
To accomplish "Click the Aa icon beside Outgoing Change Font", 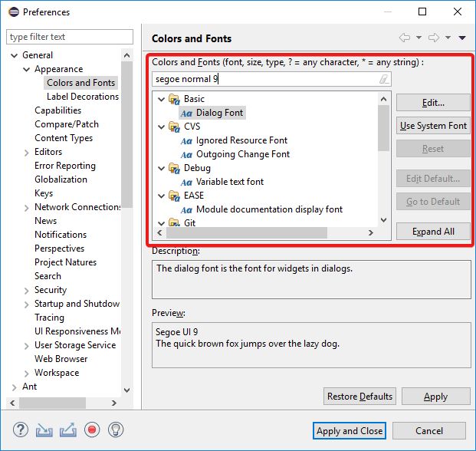I will tap(186, 155).
